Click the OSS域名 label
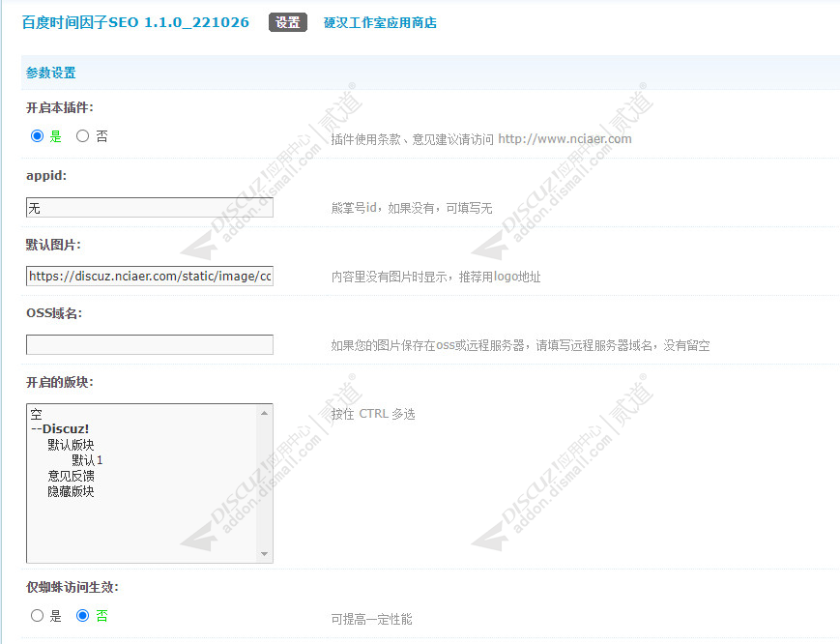840x644 pixels. (54, 313)
